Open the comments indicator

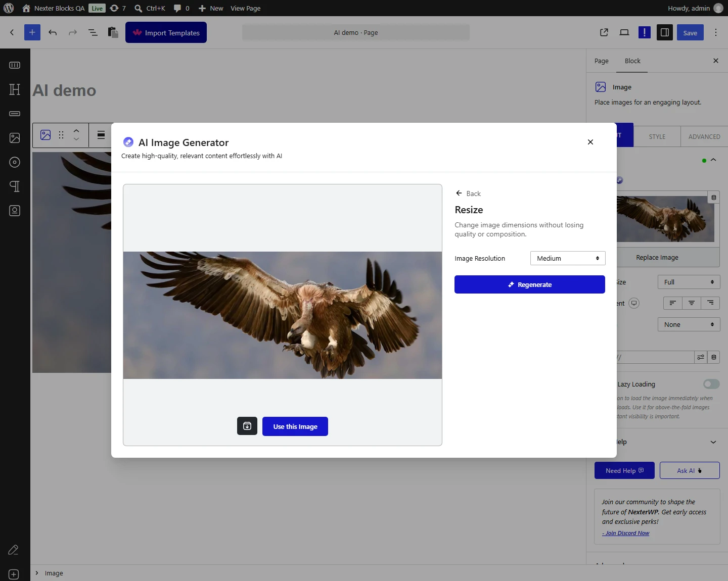181,8
